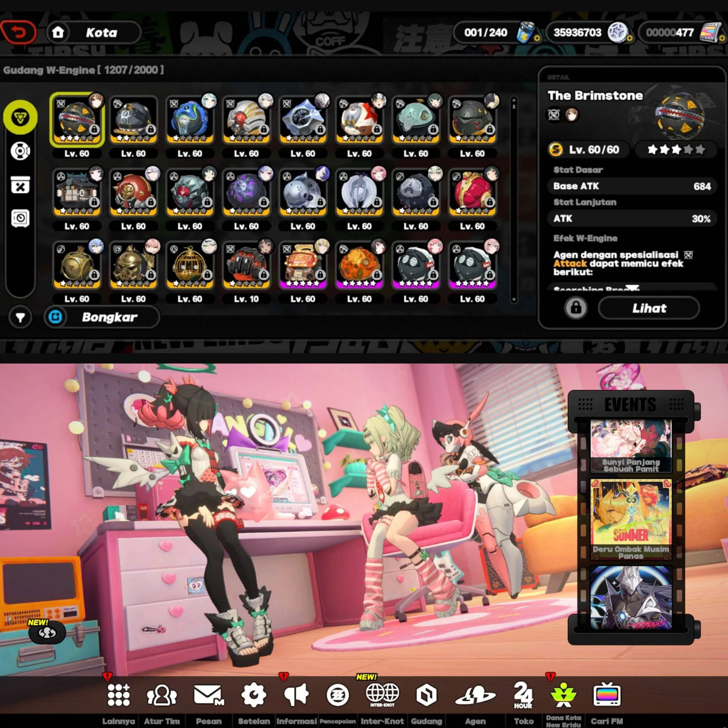Click the Bongkar dismantle button
This screenshot has width=728, height=728.
click(102, 317)
